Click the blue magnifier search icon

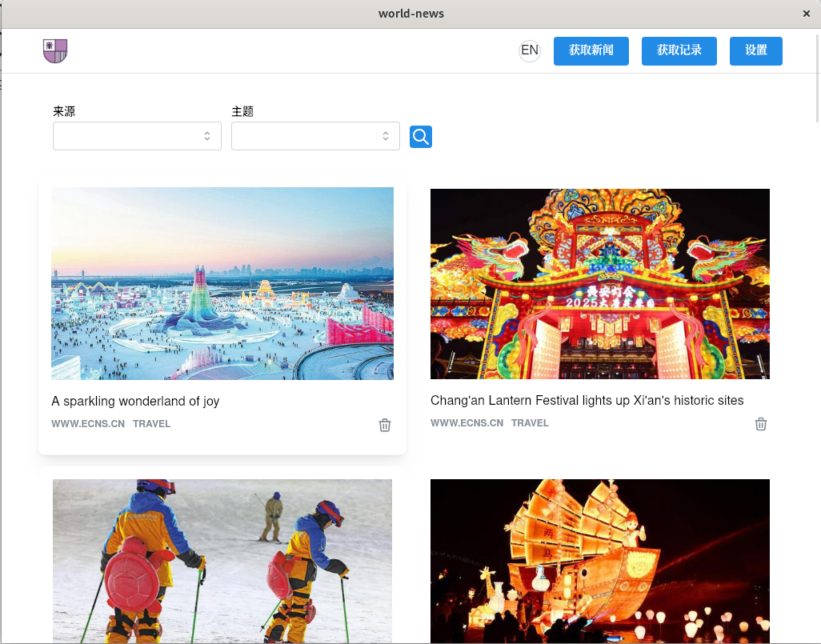[x=420, y=137]
